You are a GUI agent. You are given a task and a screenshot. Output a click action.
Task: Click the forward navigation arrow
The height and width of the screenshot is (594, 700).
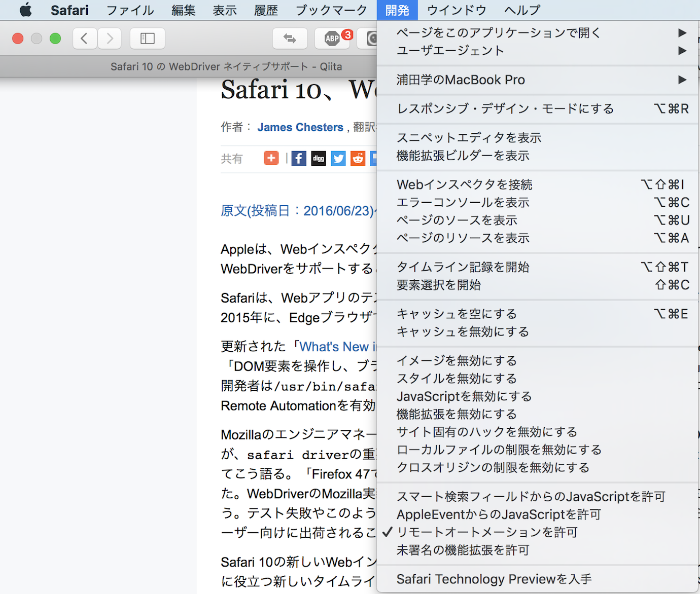click(110, 38)
